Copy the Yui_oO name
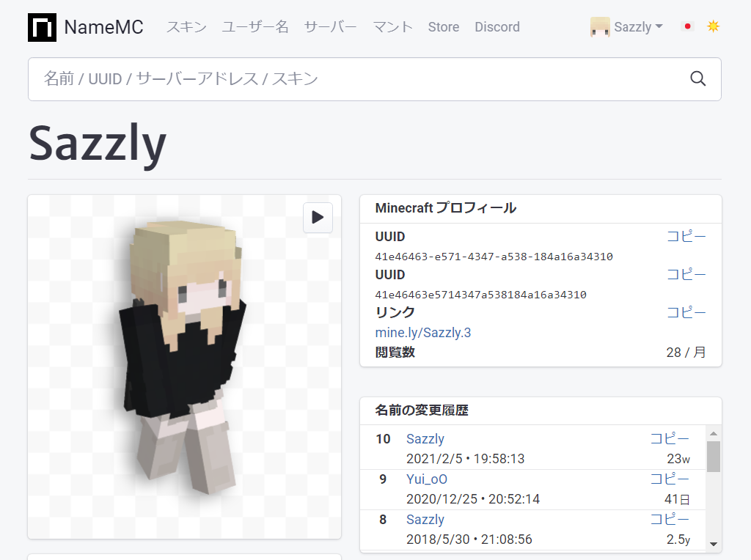 pos(670,479)
